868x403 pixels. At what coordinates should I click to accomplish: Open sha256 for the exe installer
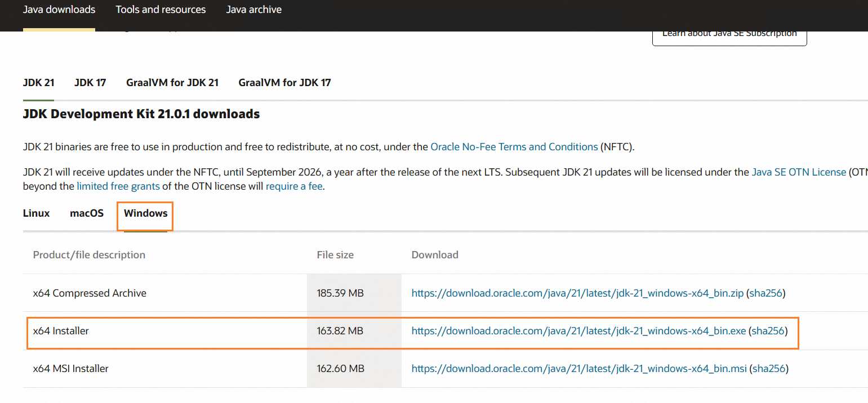pos(768,331)
